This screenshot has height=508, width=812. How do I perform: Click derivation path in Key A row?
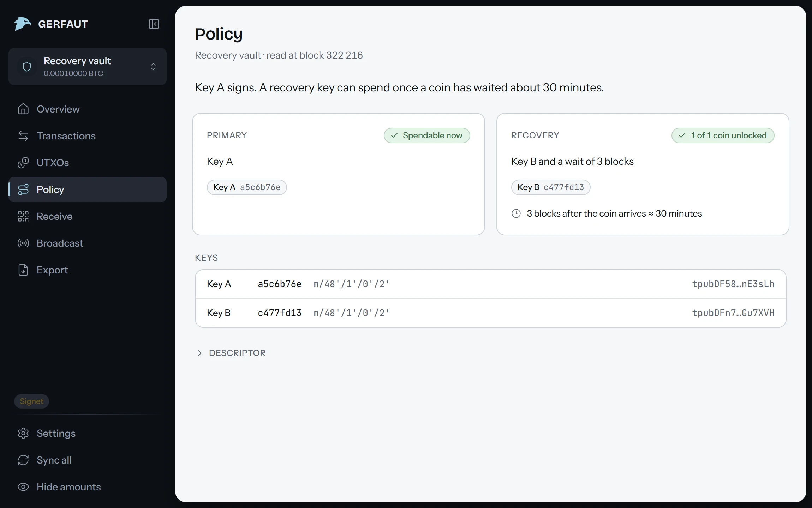[351, 284]
